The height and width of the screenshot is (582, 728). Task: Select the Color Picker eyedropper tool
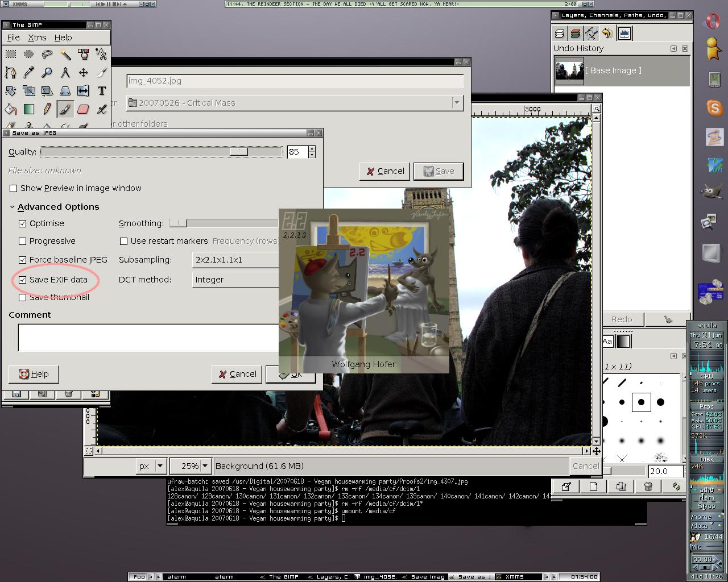(x=29, y=72)
